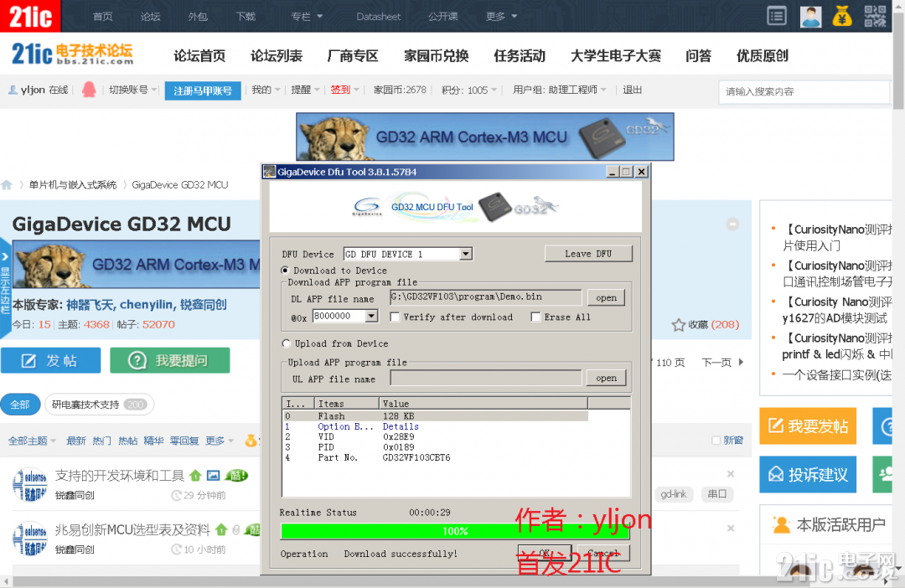
Task: Click the green 我要提问 button
Action: tap(169, 361)
